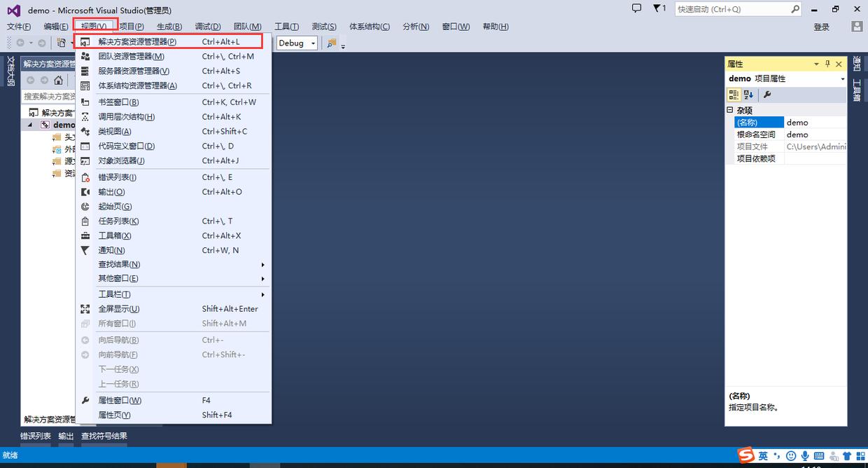Switch to the 输出 tab at the bottom
The image size is (868, 468).
(66, 436)
